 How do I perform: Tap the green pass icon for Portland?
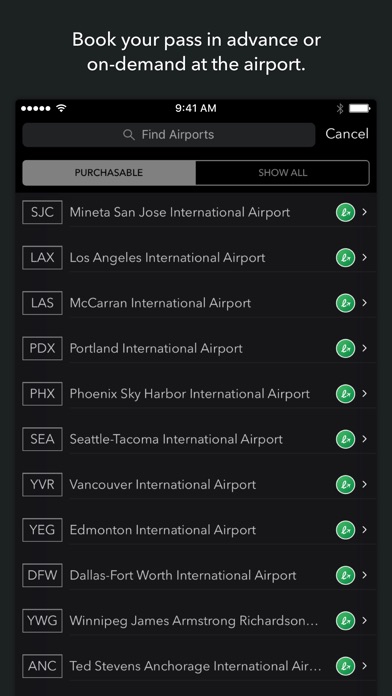pyautogui.click(x=345, y=348)
